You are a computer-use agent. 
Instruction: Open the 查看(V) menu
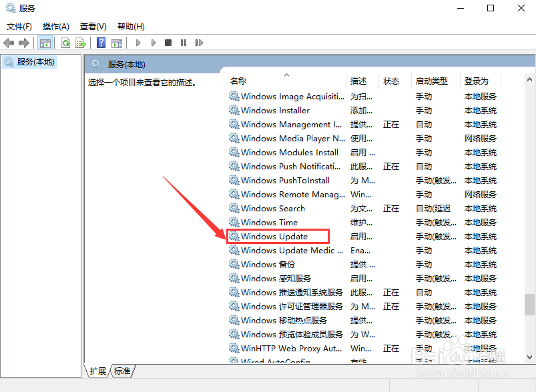(93, 26)
